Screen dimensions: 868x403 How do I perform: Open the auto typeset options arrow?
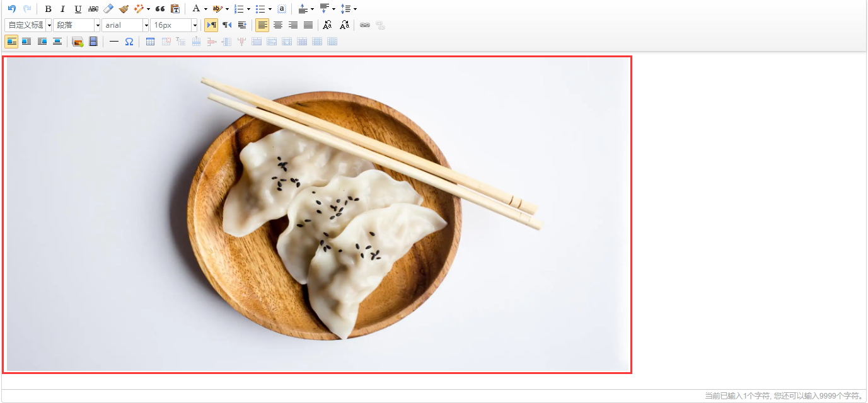(149, 9)
